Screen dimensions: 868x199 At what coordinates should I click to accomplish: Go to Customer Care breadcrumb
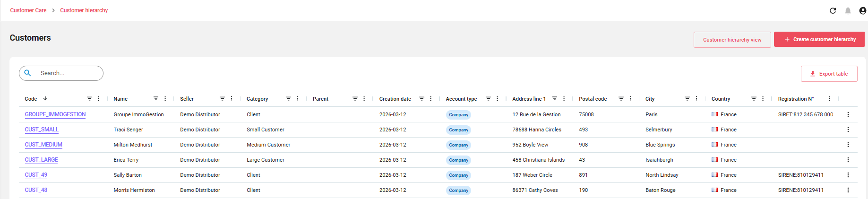point(28,10)
